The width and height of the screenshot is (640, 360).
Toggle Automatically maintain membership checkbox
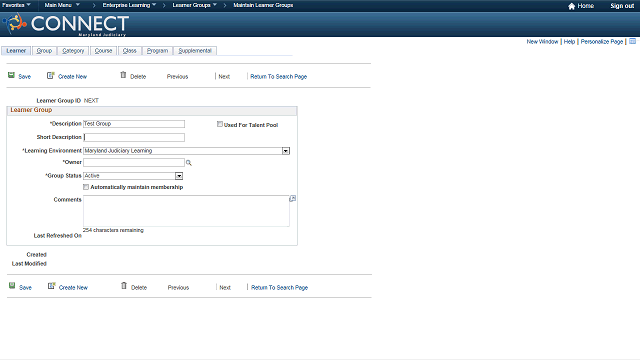pyautogui.click(x=86, y=187)
